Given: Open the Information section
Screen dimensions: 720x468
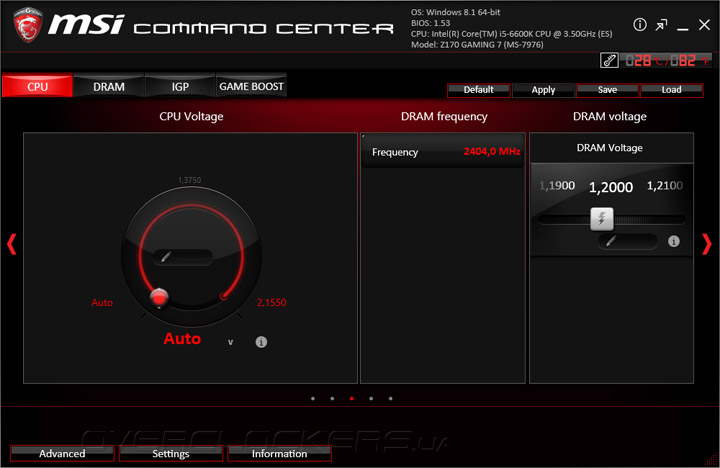Looking at the screenshot, I should tap(279, 453).
